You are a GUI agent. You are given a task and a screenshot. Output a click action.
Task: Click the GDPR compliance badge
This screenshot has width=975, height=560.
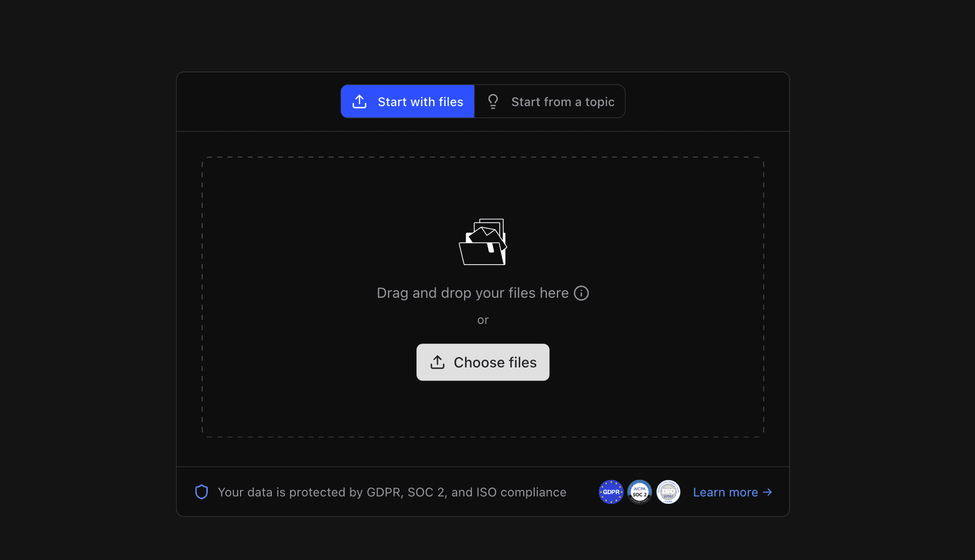pos(611,492)
